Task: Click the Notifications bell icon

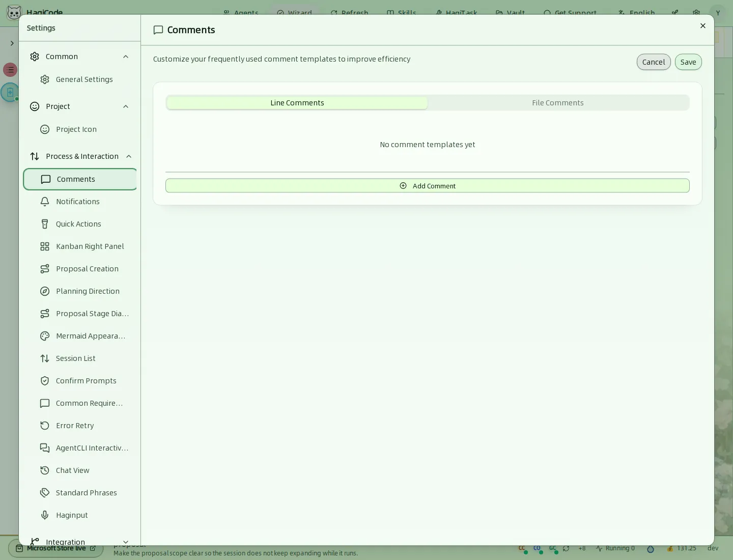Action: coord(45,202)
